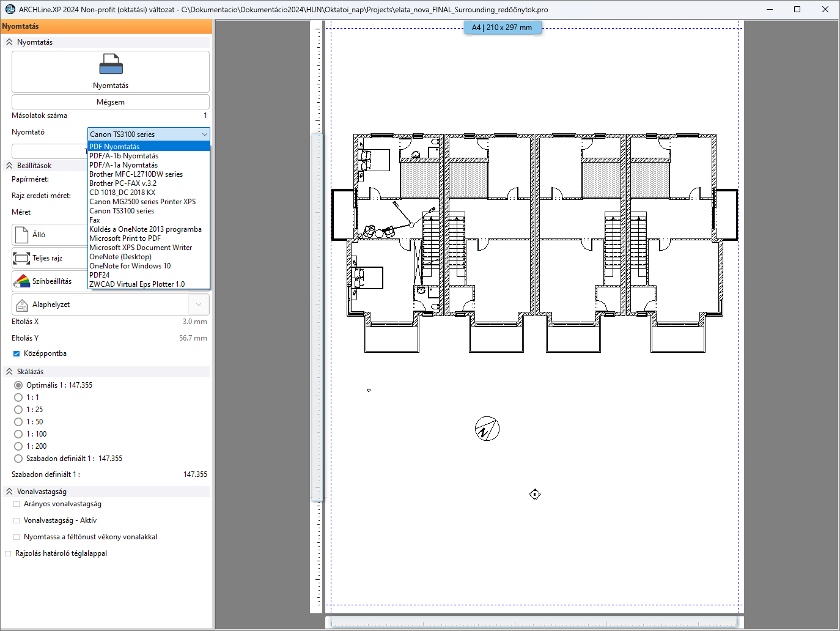This screenshot has height=631, width=840.
Task: Select the 1 : 100 scale radio button
Action: point(18,434)
